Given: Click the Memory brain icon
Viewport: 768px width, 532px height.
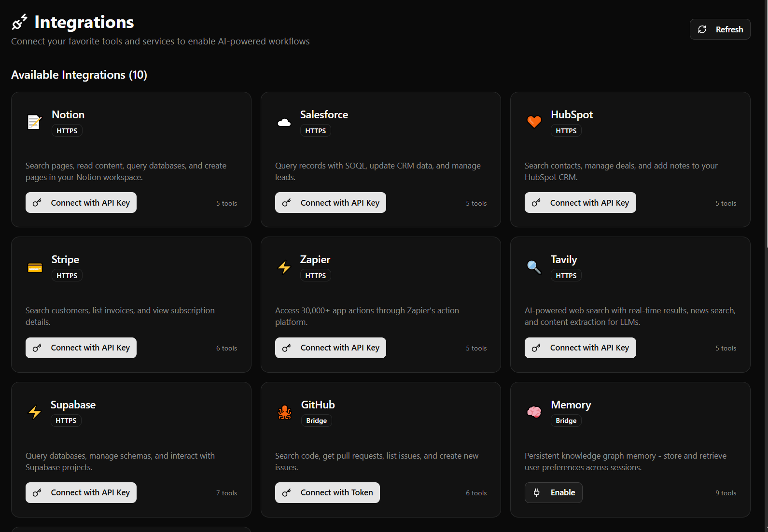Looking at the screenshot, I should (534, 412).
